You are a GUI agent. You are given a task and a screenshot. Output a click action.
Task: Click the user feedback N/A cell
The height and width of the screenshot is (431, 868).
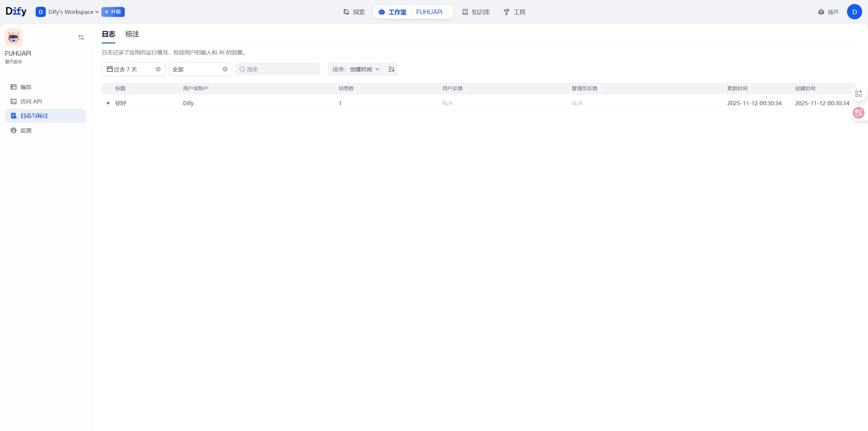coord(448,103)
